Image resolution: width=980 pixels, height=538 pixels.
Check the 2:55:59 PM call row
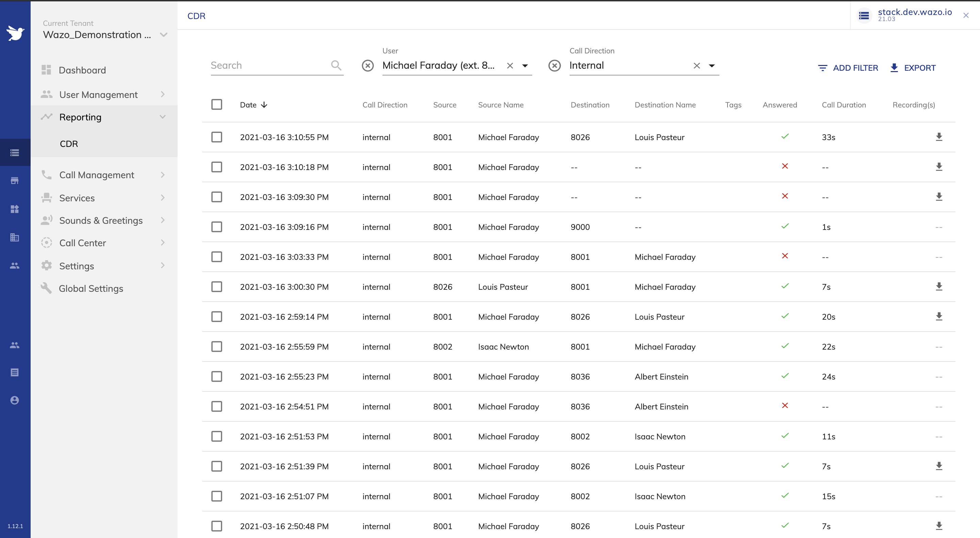pos(216,347)
